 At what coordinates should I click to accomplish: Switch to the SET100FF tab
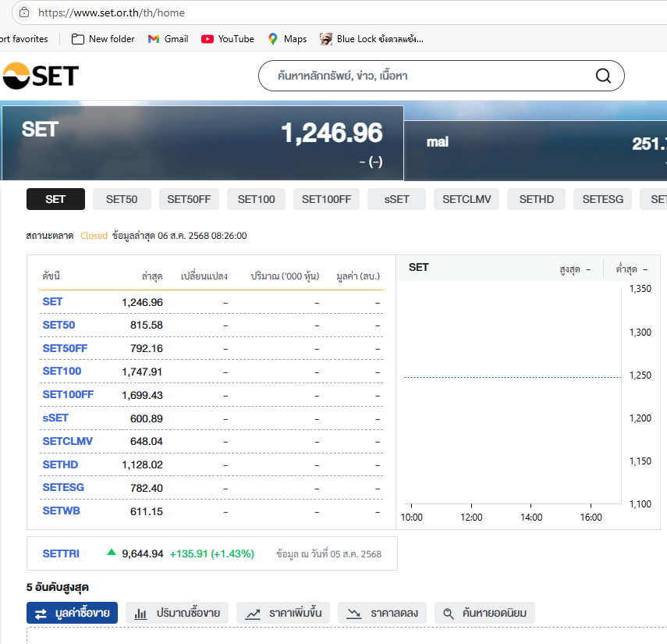click(x=326, y=199)
